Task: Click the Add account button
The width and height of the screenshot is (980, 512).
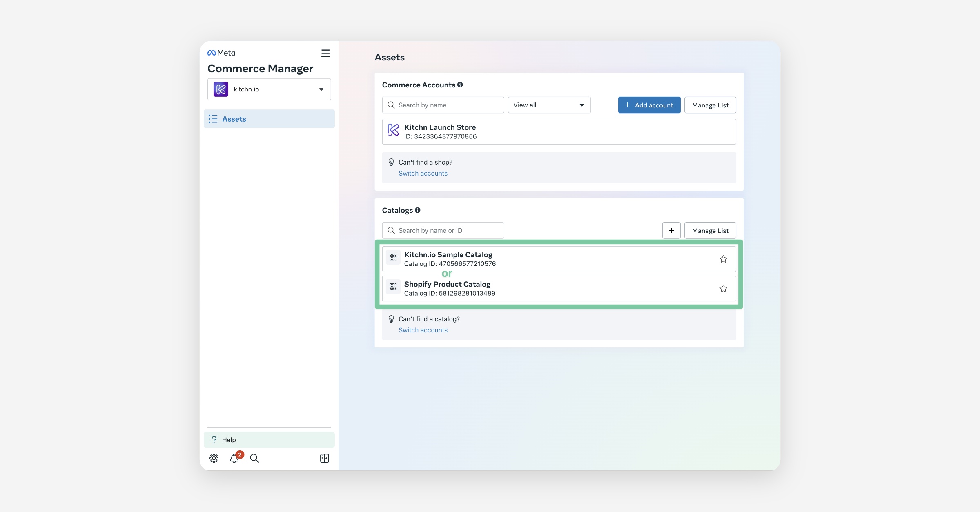Action: [x=649, y=105]
